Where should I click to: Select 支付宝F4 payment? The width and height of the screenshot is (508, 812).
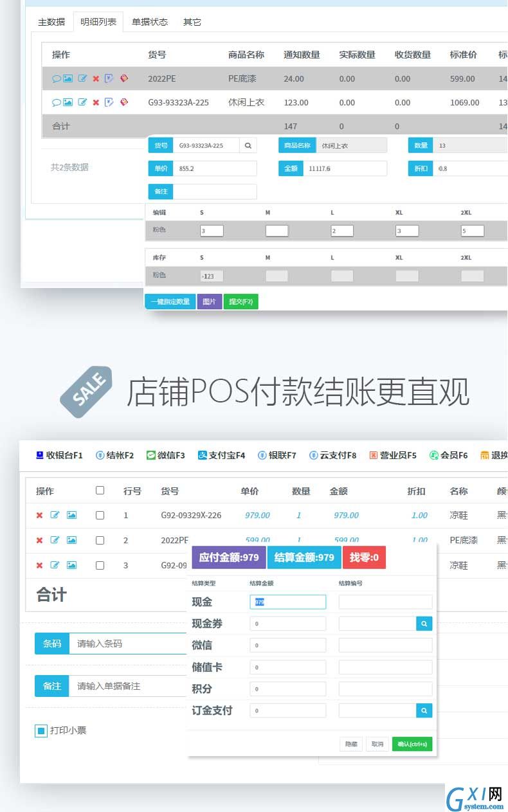[221, 455]
